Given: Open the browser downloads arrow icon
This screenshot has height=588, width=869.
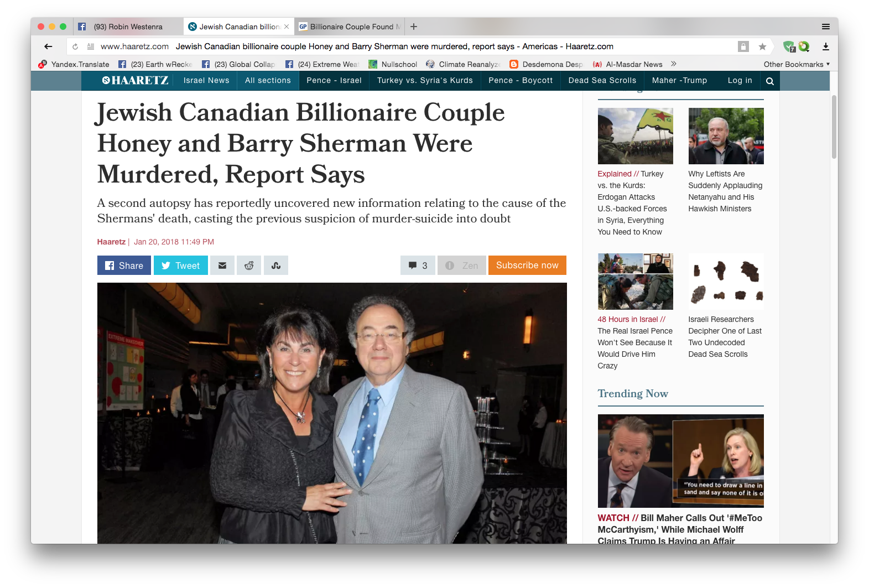Looking at the screenshot, I should pyautogui.click(x=825, y=46).
